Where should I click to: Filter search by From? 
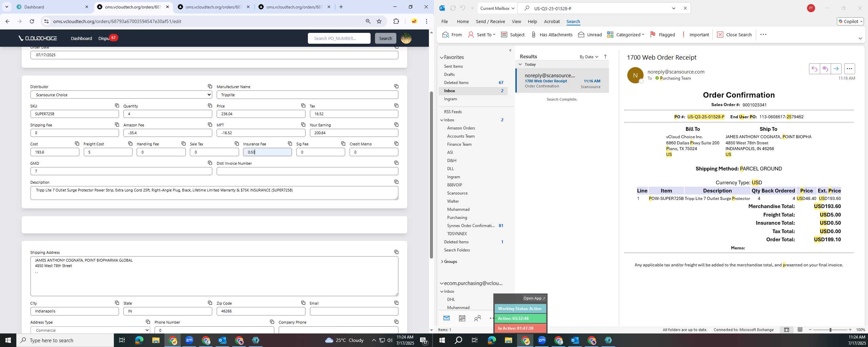pyautogui.click(x=452, y=35)
